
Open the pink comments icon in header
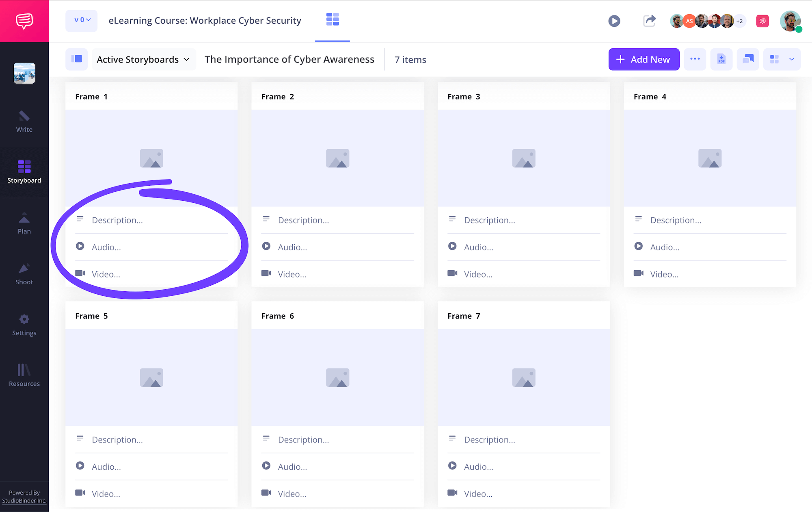762,21
